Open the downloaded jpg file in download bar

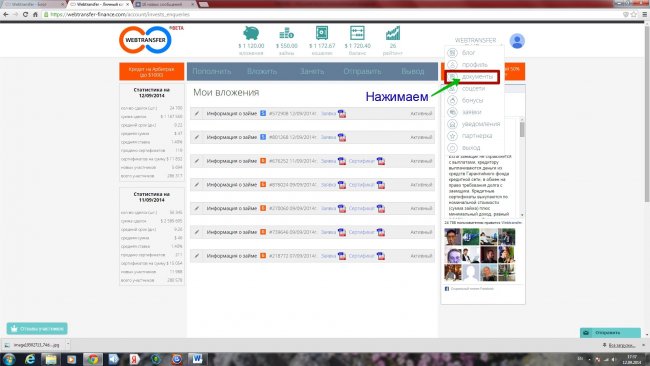click(x=33, y=345)
